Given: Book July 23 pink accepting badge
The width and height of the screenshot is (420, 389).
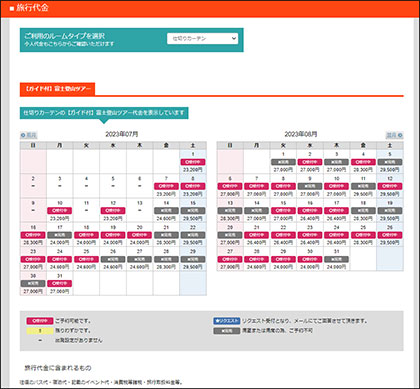Looking at the screenshot, I should 33,259.
